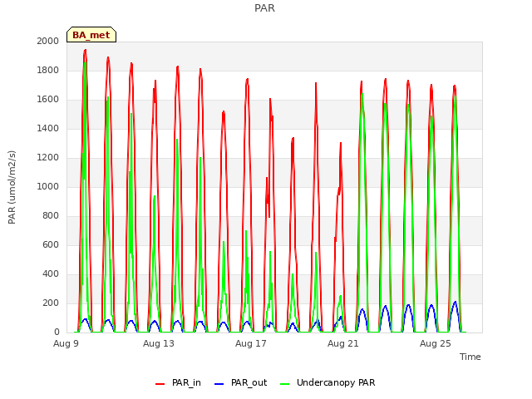Click the 1000 y-axis tick label
Screen dimensions: 532x399
point(48,186)
